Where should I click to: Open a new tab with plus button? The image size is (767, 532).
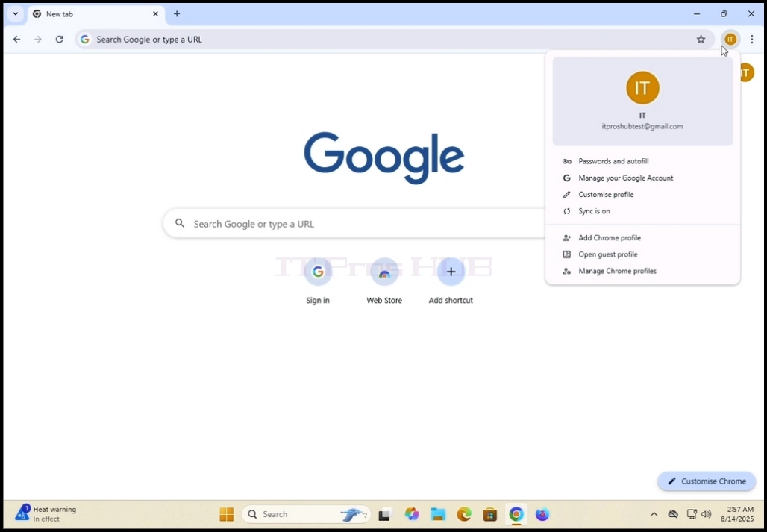point(177,13)
